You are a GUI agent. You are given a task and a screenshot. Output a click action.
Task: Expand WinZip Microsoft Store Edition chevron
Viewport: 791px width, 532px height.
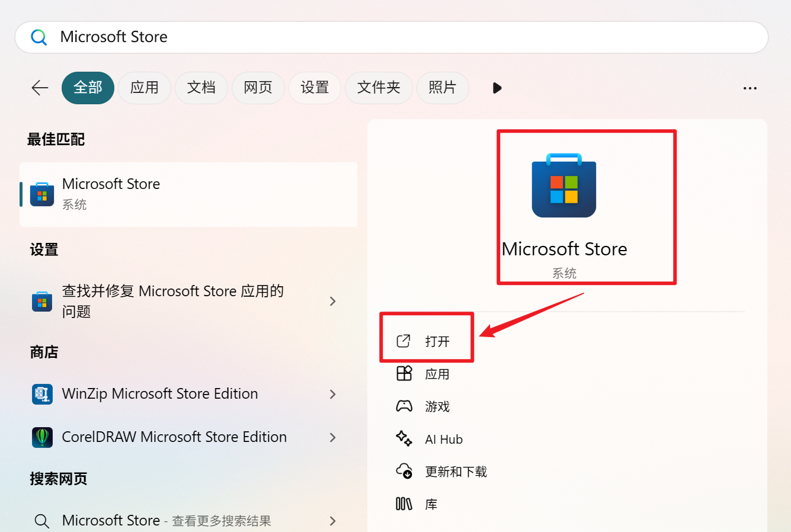[333, 394]
